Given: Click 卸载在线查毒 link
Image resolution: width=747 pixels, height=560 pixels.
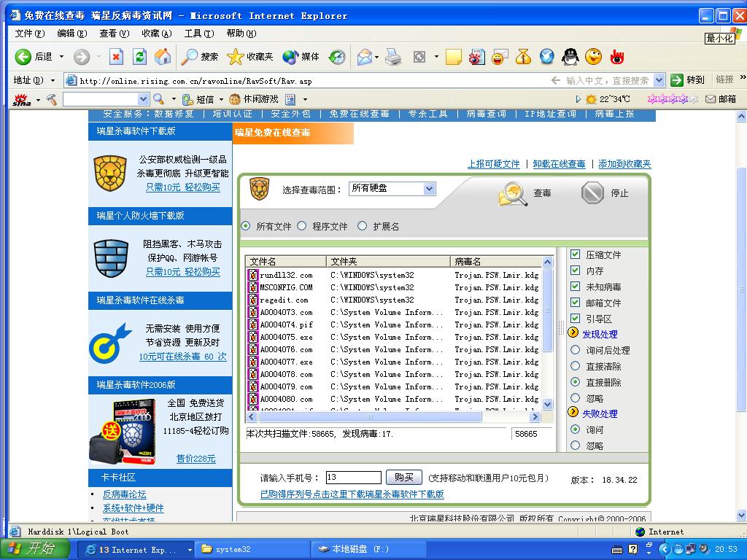Looking at the screenshot, I should (559, 164).
